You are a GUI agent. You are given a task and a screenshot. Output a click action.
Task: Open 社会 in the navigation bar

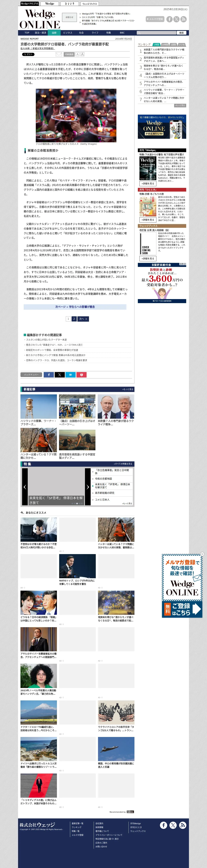click(81, 33)
